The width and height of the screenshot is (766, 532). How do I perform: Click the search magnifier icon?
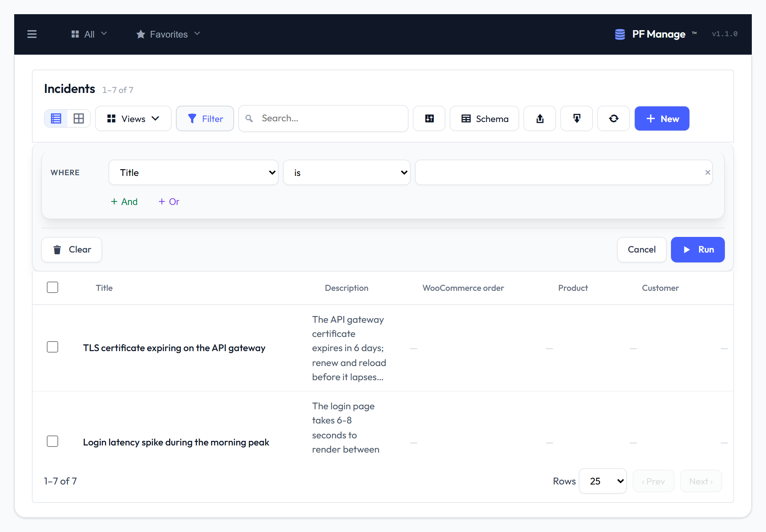pyautogui.click(x=249, y=118)
